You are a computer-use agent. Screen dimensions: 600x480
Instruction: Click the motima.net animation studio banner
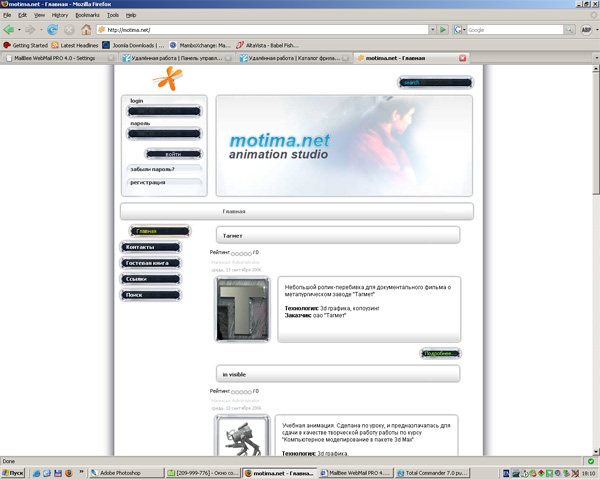click(344, 146)
